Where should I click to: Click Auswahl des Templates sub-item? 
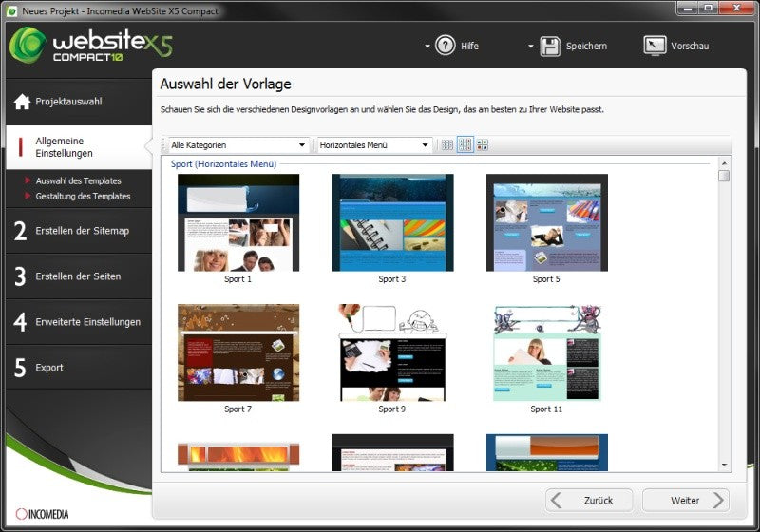pos(78,180)
